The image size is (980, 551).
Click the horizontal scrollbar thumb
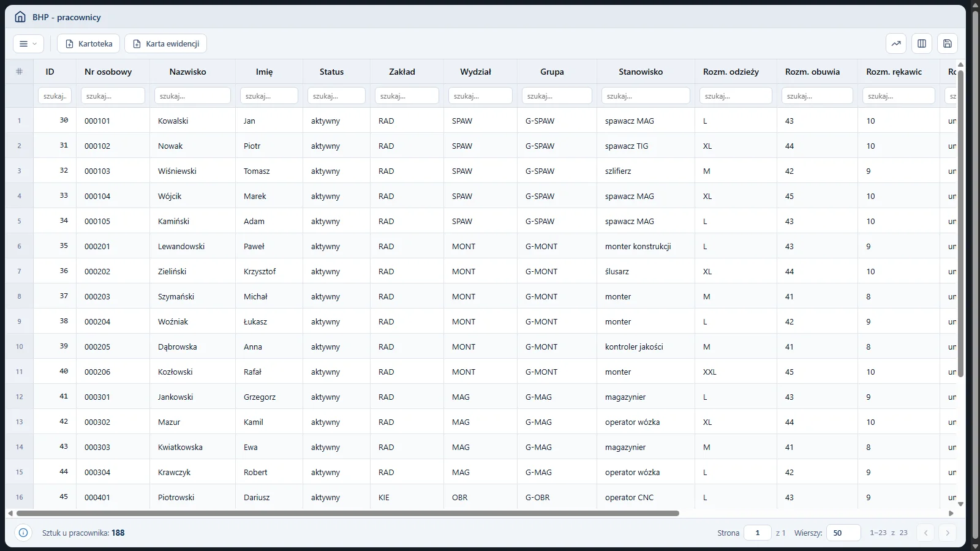(x=348, y=513)
